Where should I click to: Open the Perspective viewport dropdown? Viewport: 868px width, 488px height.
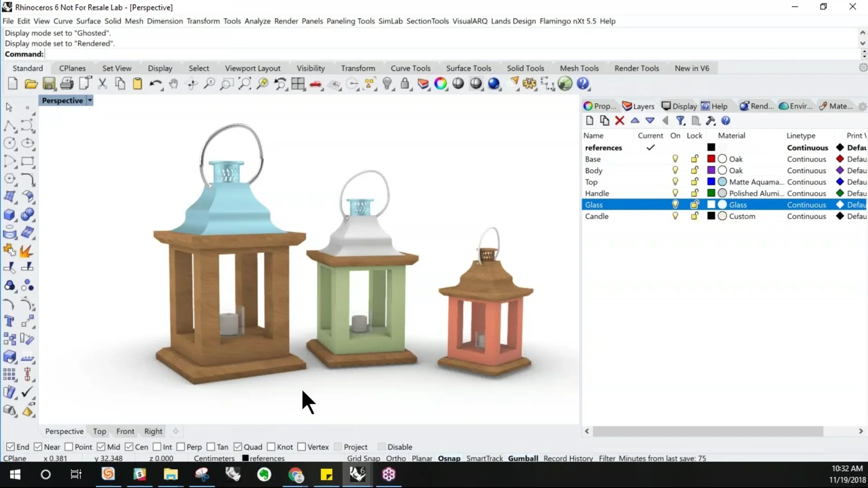[89, 100]
